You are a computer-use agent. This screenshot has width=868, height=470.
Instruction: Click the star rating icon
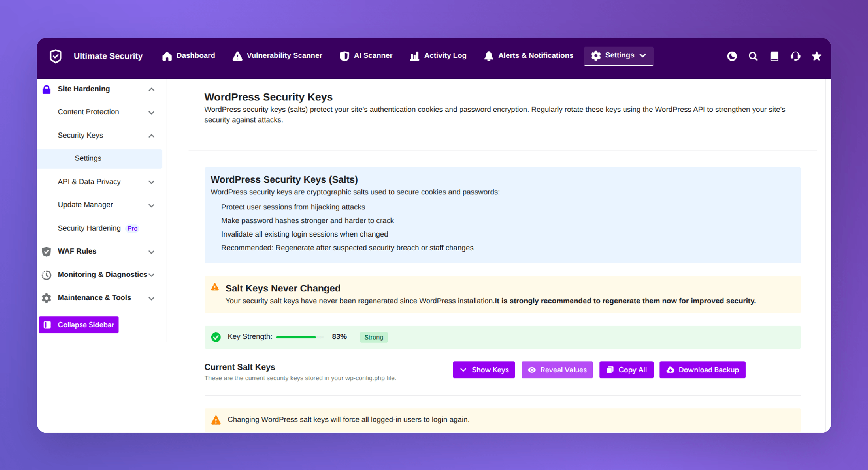click(816, 56)
